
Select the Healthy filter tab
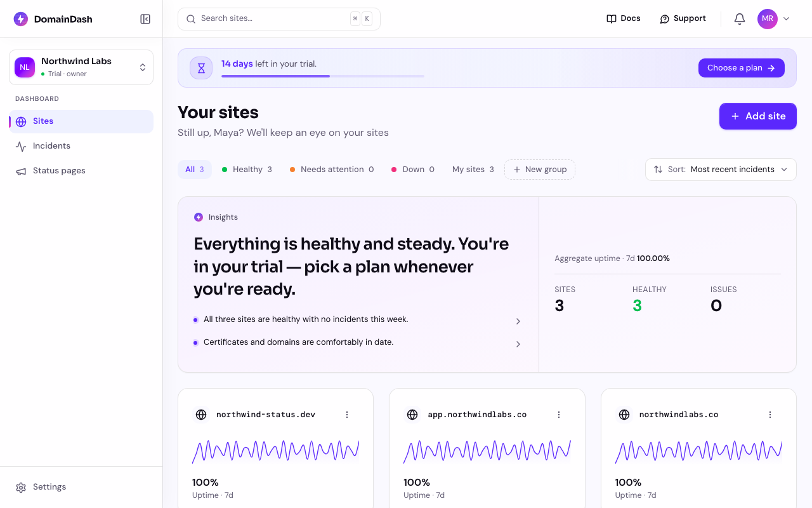tap(247, 170)
